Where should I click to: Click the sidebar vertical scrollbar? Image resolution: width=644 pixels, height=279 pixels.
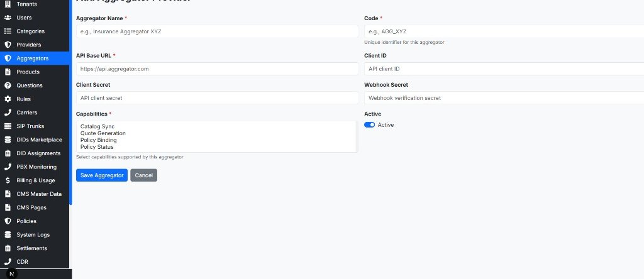[x=70, y=102]
